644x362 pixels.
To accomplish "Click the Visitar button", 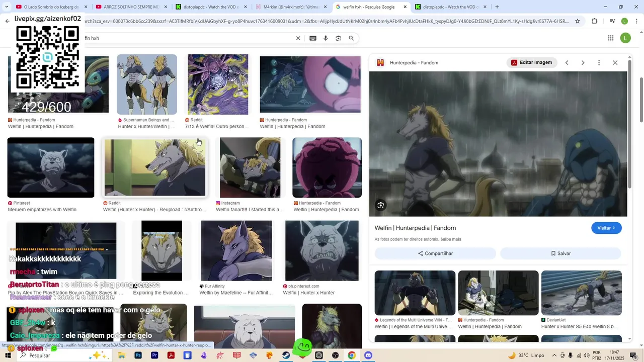I will click(x=606, y=228).
